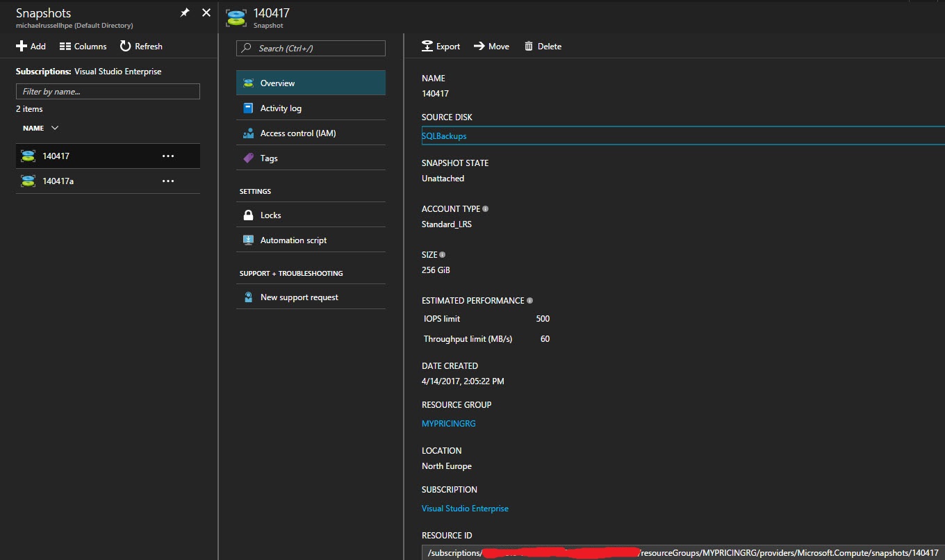This screenshot has height=560, width=945.
Task: Click the Overview disk icon
Action: tap(248, 83)
